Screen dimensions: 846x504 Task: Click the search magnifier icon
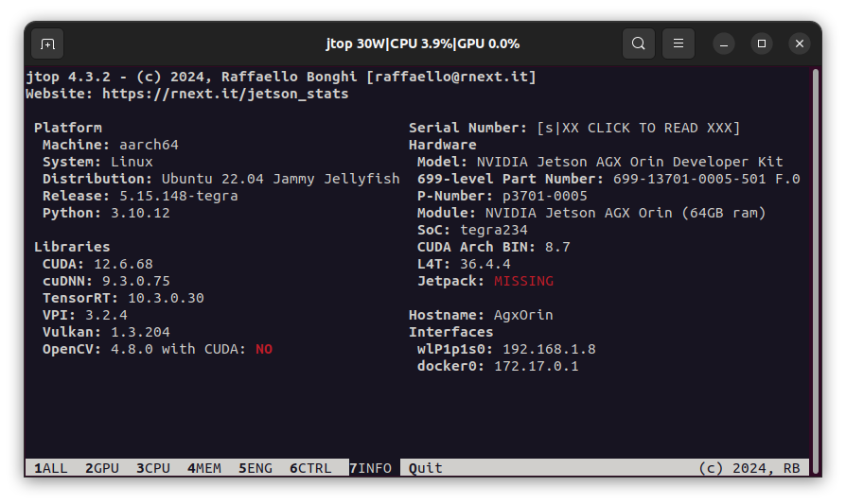639,43
